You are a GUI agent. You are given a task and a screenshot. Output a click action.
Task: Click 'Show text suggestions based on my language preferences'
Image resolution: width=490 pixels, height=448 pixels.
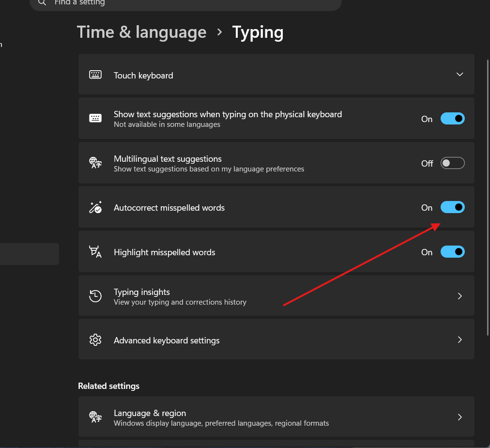[209, 169]
